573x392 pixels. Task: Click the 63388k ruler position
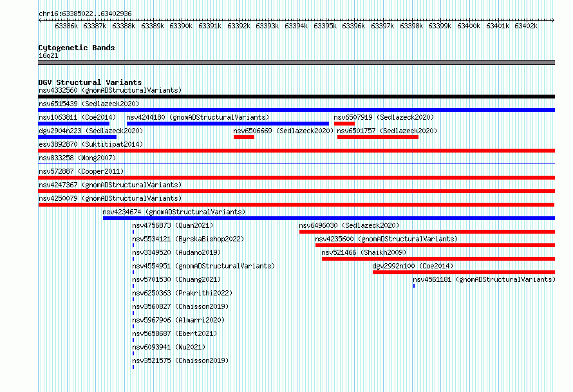point(124,26)
